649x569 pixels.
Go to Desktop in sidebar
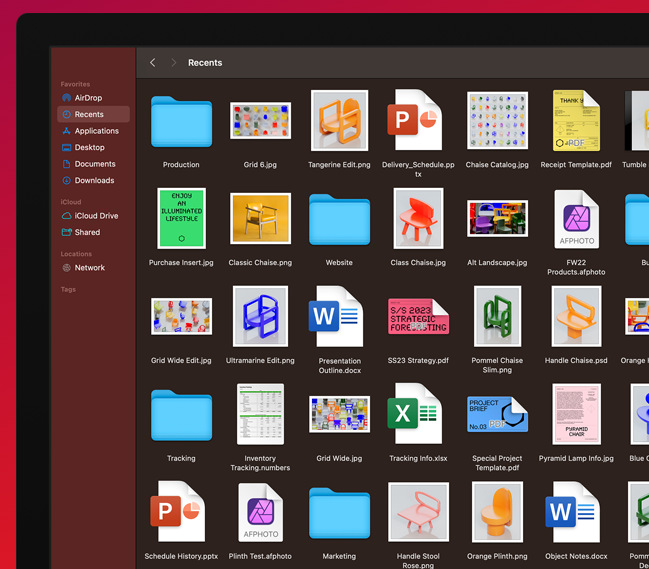89,147
